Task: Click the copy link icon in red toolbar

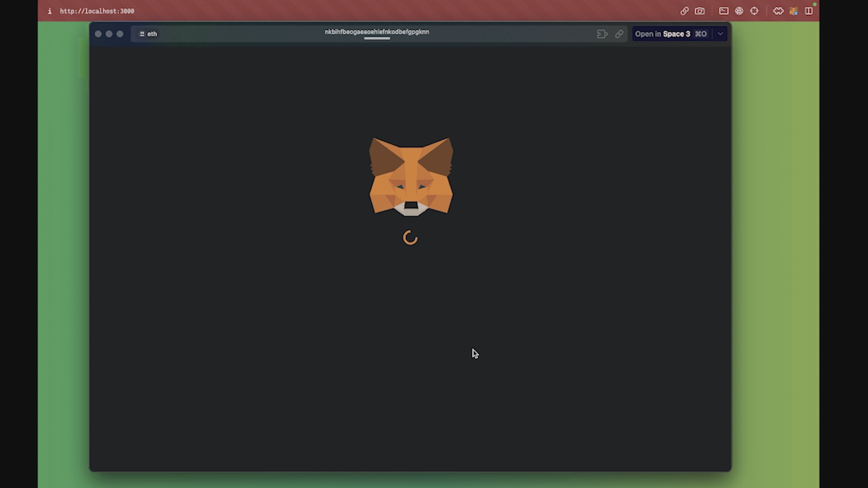Action: tap(684, 11)
